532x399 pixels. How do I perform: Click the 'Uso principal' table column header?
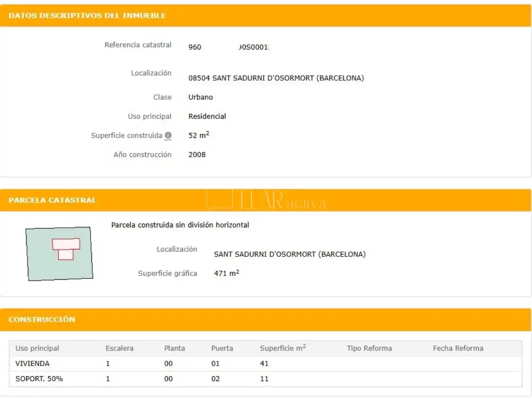(x=37, y=348)
